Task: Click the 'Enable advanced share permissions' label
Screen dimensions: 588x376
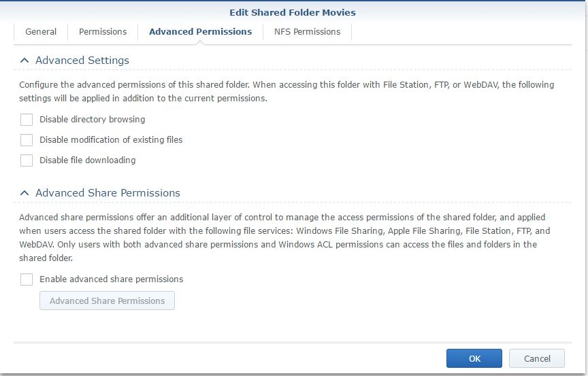Action: coord(111,279)
